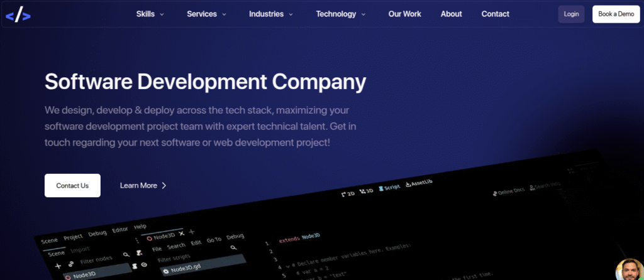Image resolution: width=644 pixels, height=280 pixels.
Task: Expand the Technology menu
Action: (x=340, y=14)
